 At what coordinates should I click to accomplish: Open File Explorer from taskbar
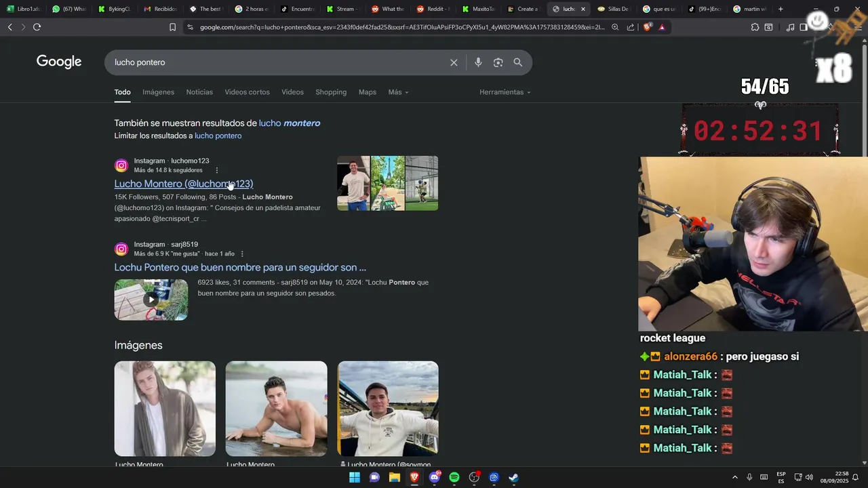coord(395,477)
